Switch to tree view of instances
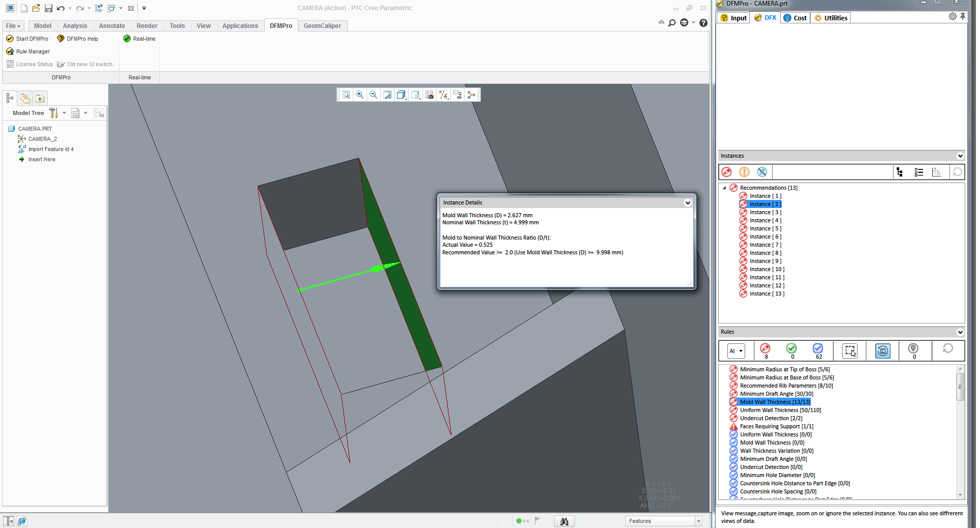The width and height of the screenshot is (980, 528). pyautogui.click(x=900, y=172)
